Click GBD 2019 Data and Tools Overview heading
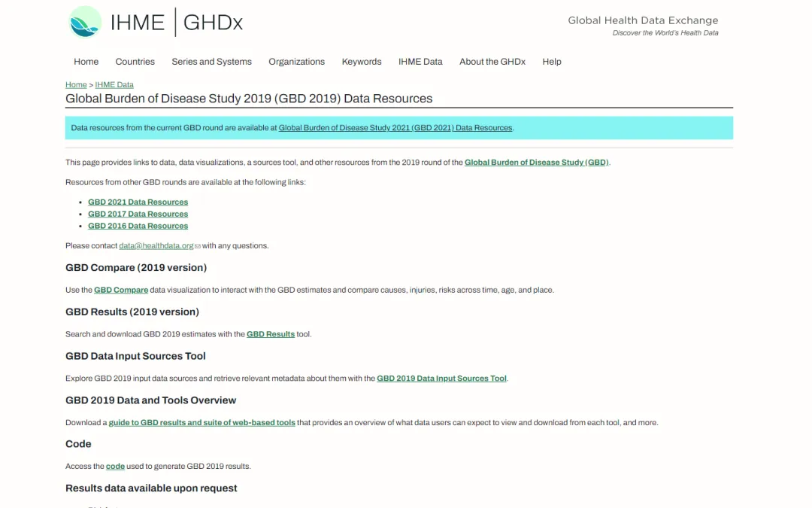Screen dimensions: 812x508 click(150, 400)
